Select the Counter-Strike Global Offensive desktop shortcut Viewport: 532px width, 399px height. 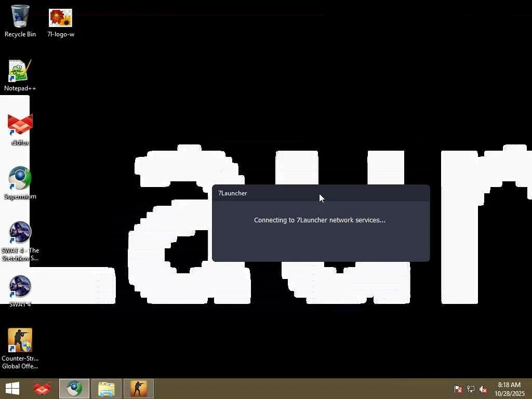[20, 349]
